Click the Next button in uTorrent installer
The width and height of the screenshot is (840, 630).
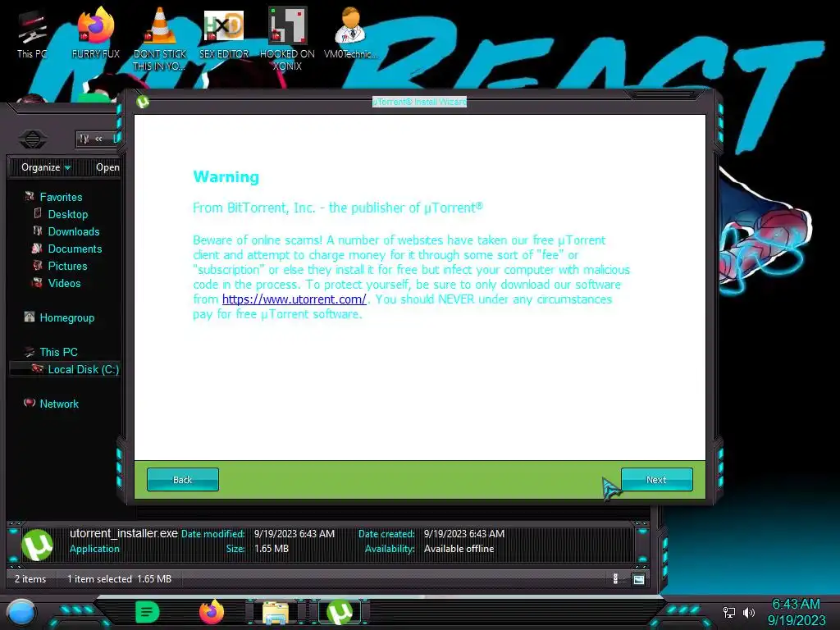coord(657,479)
